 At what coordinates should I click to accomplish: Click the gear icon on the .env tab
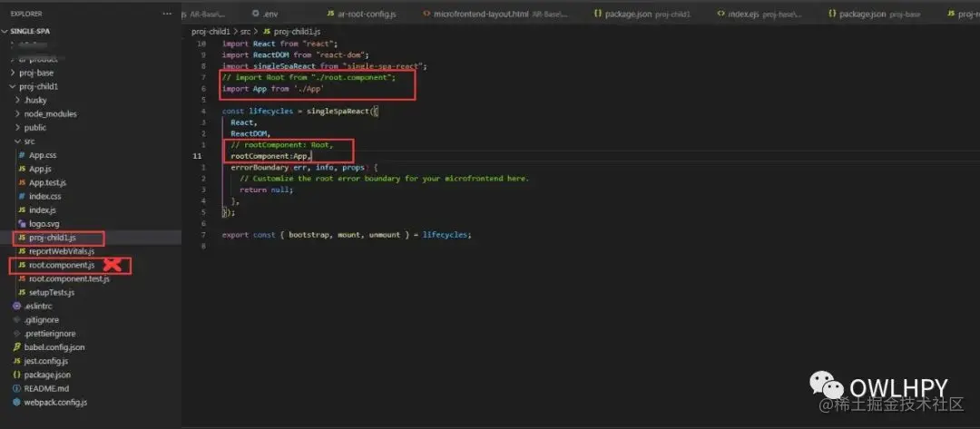256,14
